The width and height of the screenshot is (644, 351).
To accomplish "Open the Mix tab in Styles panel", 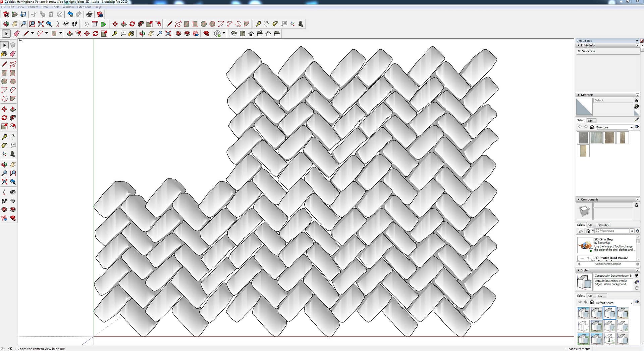I will coord(600,296).
